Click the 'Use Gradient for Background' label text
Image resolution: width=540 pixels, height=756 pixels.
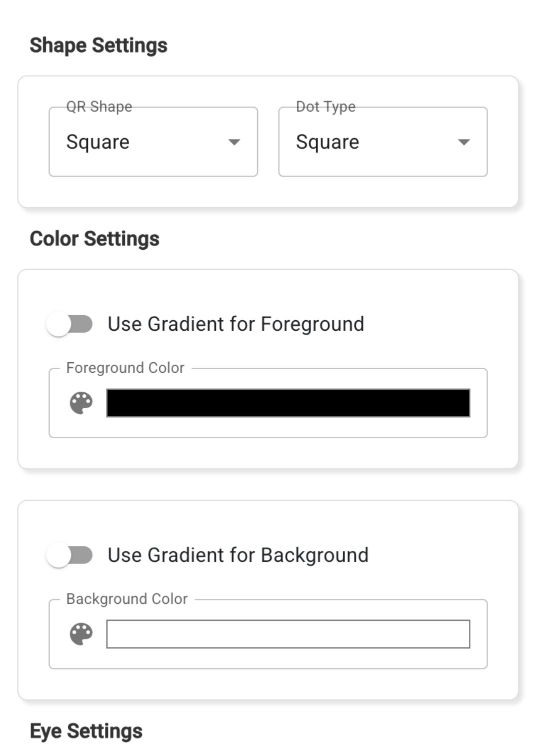pyautogui.click(x=238, y=555)
